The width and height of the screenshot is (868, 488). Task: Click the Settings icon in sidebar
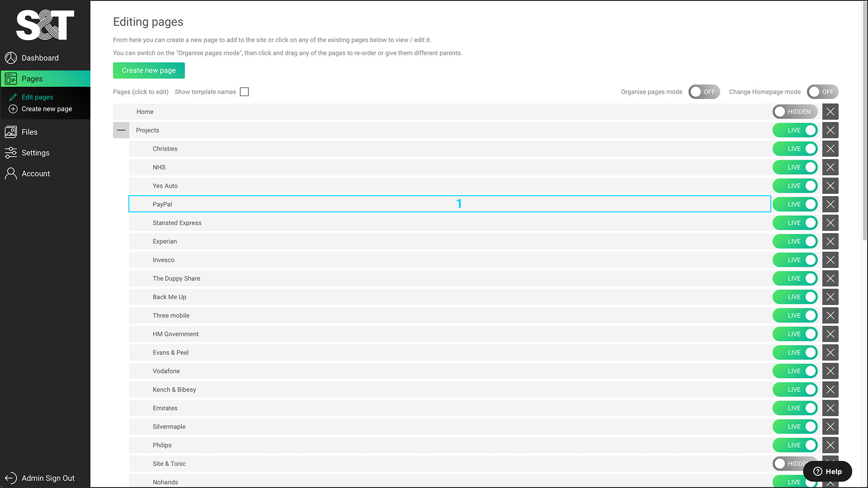[11, 153]
